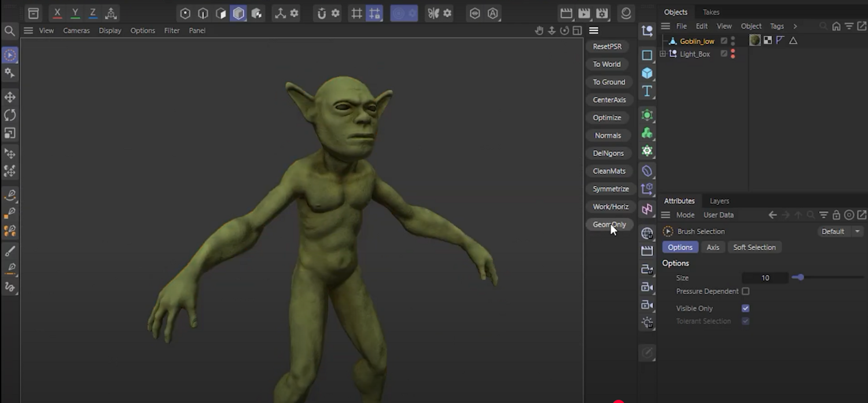The image size is (868, 403).
Task: Toggle the Workplane grid icon
Action: pyautogui.click(x=357, y=13)
